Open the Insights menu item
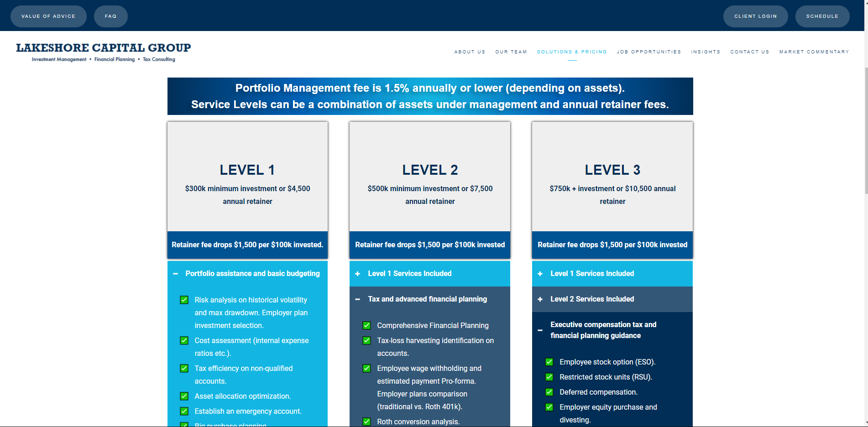The width and height of the screenshot is (868, 427). (x=706, y=52)
